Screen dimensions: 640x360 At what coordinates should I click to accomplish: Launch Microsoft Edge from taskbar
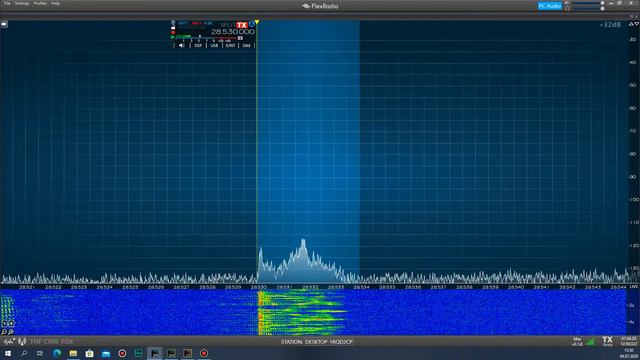pos(57,353)
